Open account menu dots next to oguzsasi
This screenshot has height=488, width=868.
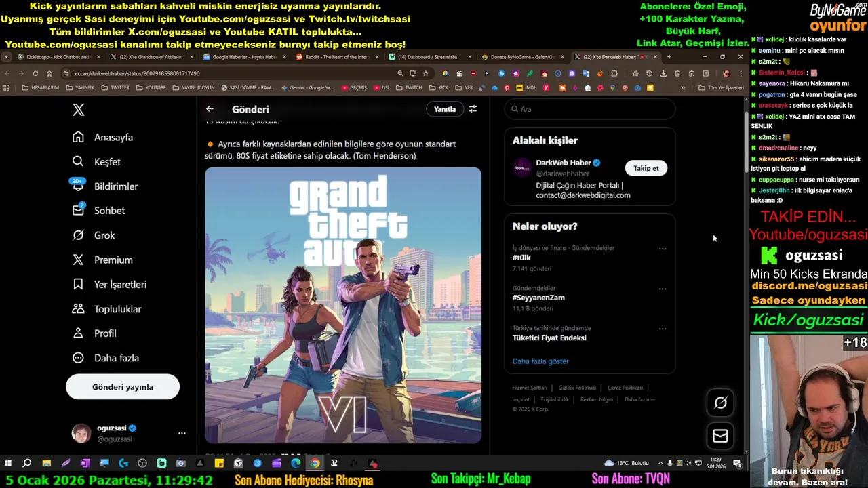pos(182,433)
